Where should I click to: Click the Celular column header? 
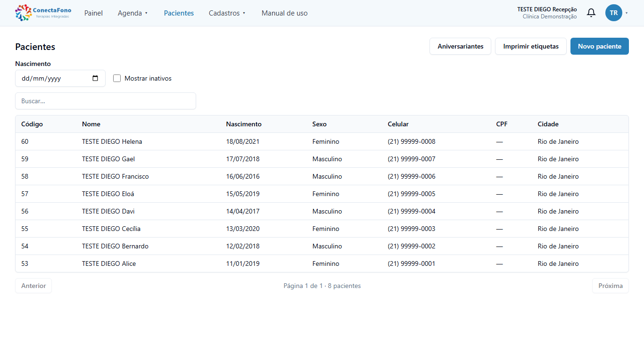tap(398, 124)
